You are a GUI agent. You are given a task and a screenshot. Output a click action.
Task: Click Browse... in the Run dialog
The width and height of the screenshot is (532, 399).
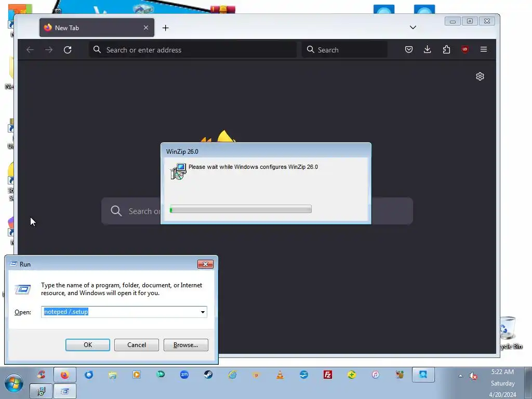point(185,345)
